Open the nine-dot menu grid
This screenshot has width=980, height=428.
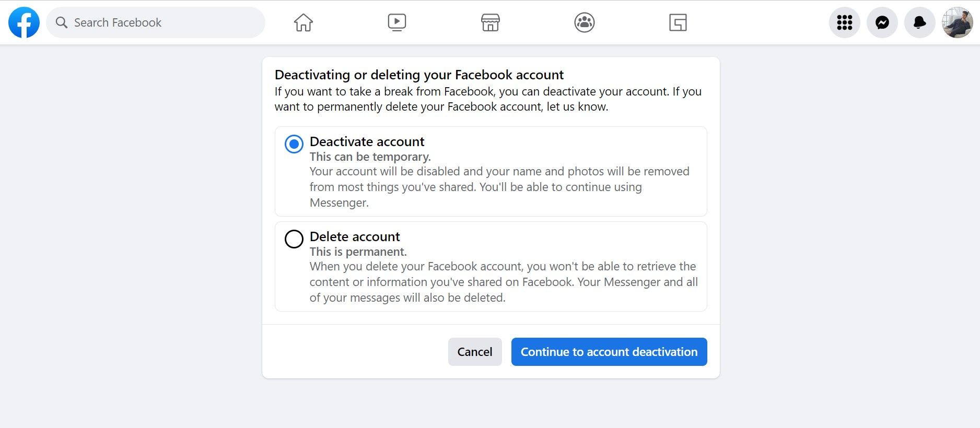point(844,22)
